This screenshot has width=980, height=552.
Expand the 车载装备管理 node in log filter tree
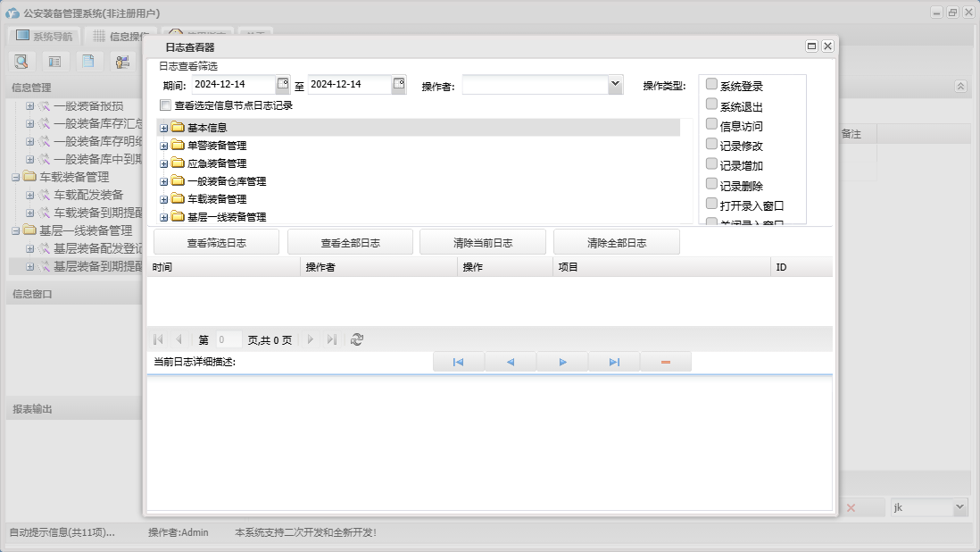click(163, 199)
